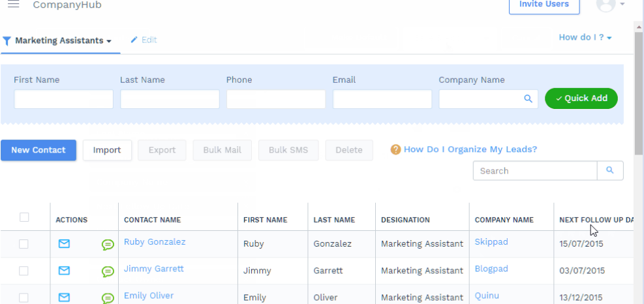The width and height of the screenshot is (644, 304).
Task: Click the chat icon for Ruby Gonzalez
Action: pyautogui.click(x=108, y=245)
